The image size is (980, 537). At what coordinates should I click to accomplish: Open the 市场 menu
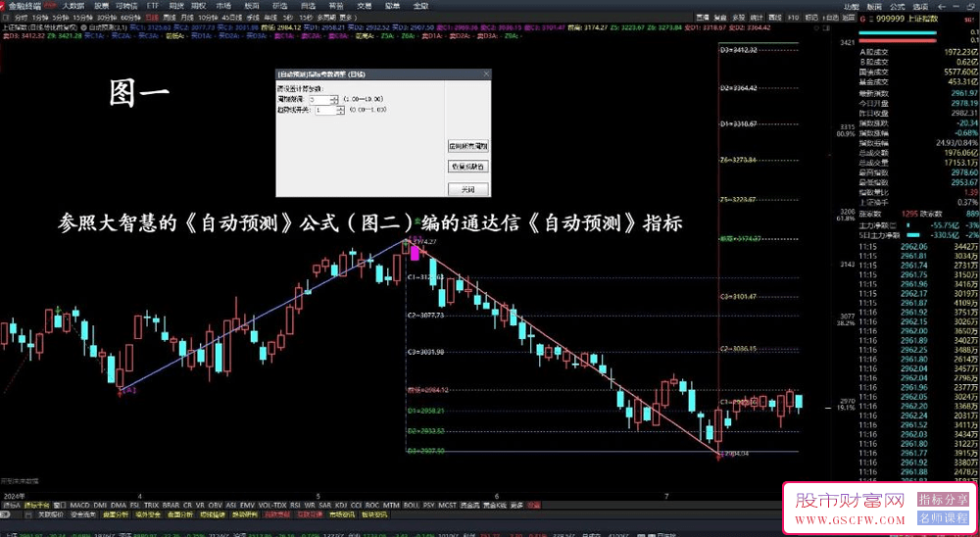coord(223,6)
